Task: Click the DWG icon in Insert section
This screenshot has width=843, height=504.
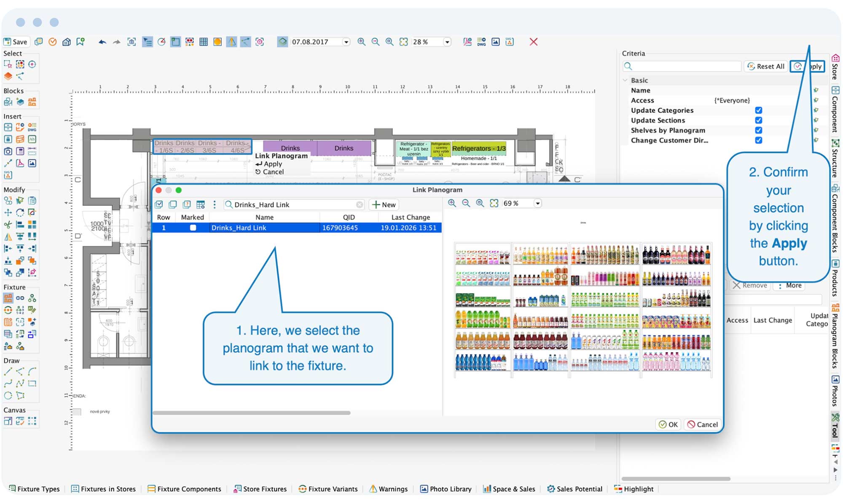Action: click(x=32, y=127)
